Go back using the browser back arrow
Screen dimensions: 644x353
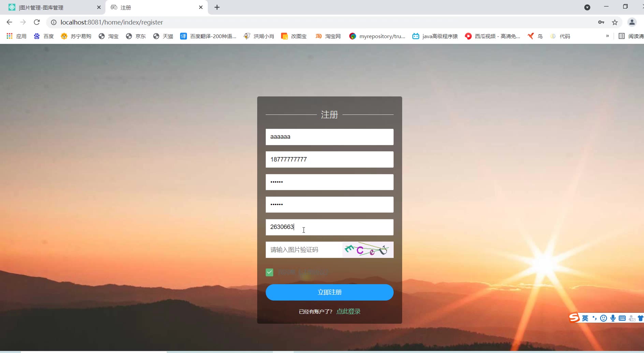point(9,22)
